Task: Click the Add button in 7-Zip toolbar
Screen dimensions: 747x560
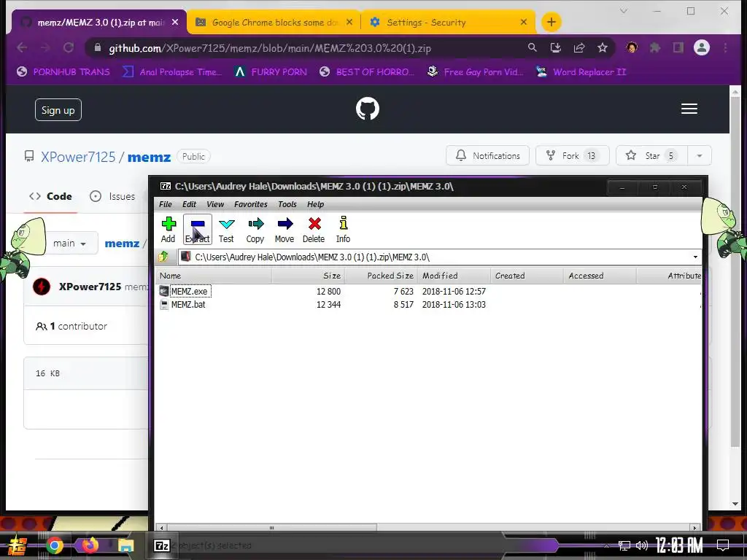Action: pyautogui.click(x=169, y=230)
